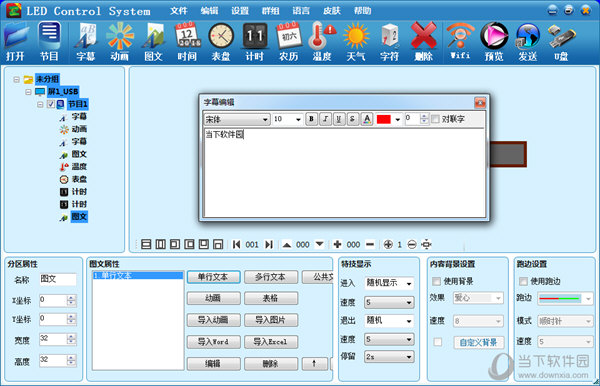Open the 皮肤 menu
The height and width of the screenshot is (386, 600).
tap(332, 11)
